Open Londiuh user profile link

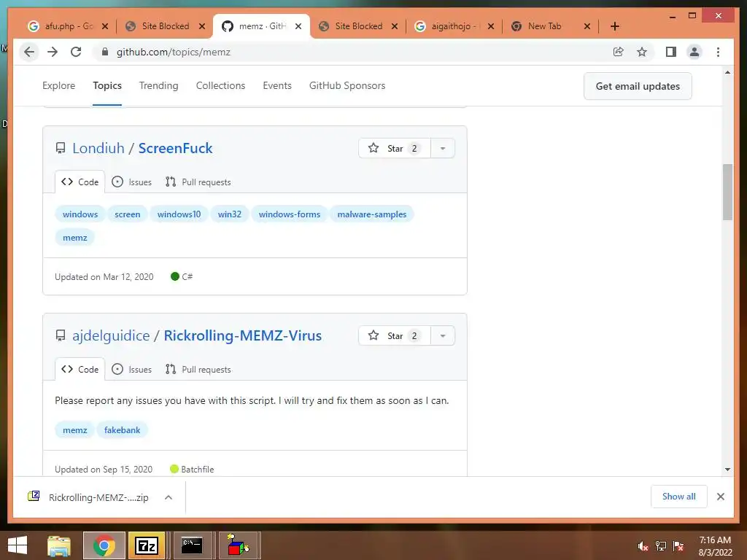98,148
